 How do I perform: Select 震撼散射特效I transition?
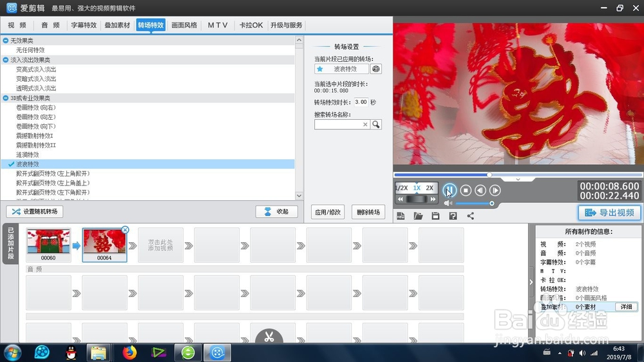click(x=35, y=136)
